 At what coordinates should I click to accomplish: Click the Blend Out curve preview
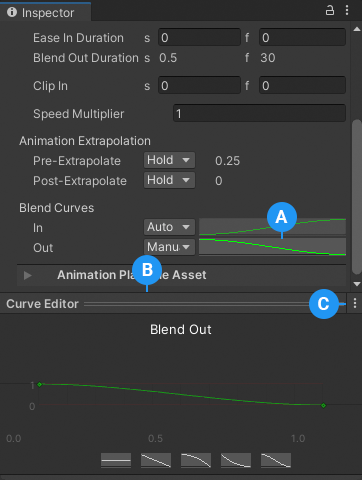(x=272, y=247)
